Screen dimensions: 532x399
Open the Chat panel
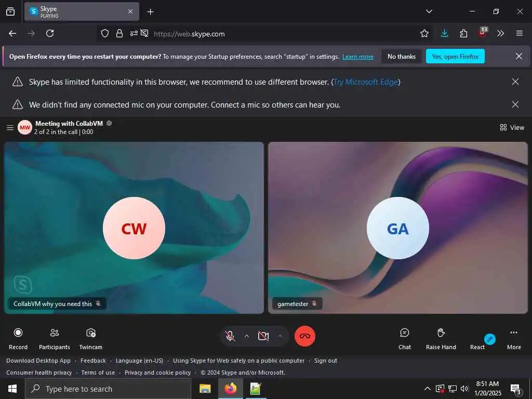[404, 338]
